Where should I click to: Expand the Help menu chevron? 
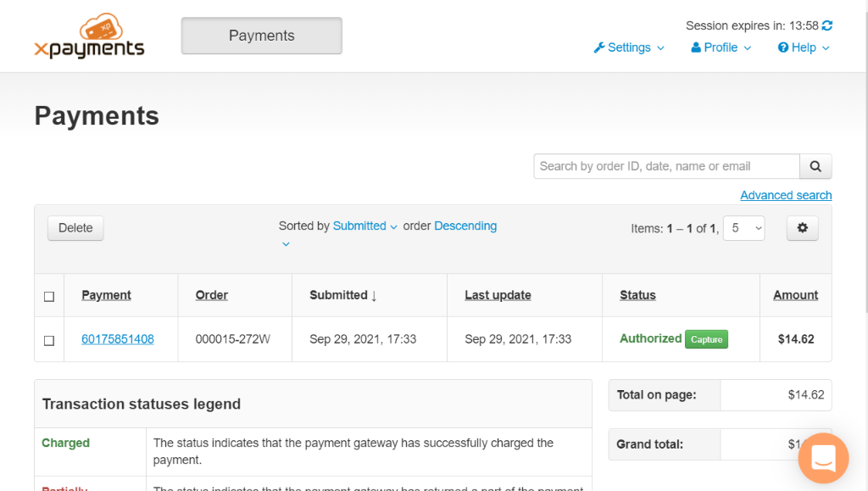point(826,48)
